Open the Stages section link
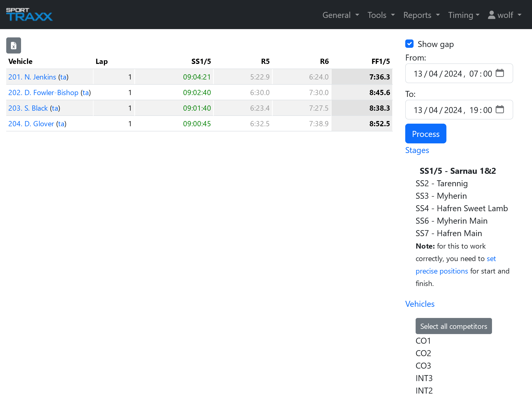This screenshot has width=532, height=399. [x=417, y=150]
